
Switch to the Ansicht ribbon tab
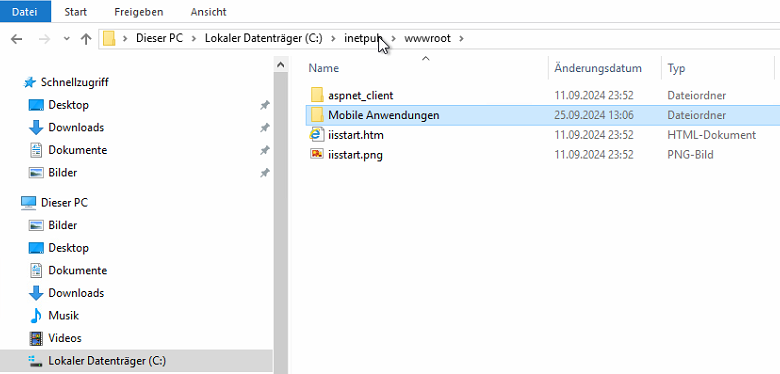pyautogui.click(x=208, y=11)
